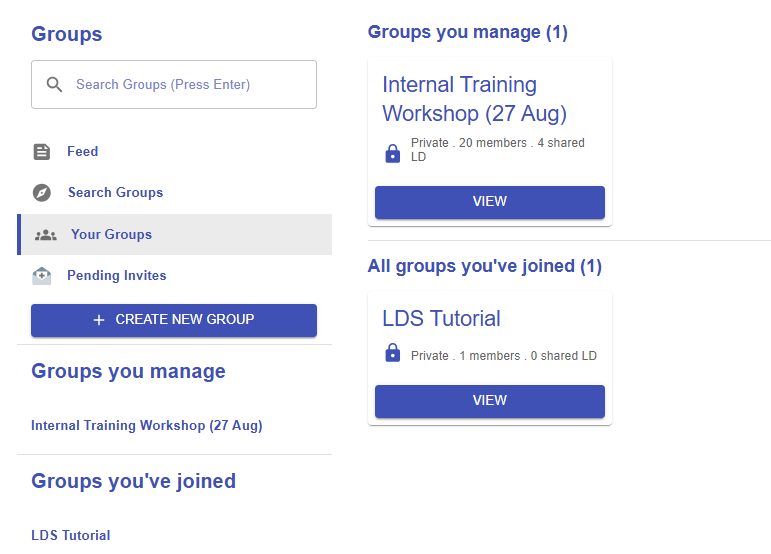Click the magnifier icon in the search box

(x=55, y=85)
